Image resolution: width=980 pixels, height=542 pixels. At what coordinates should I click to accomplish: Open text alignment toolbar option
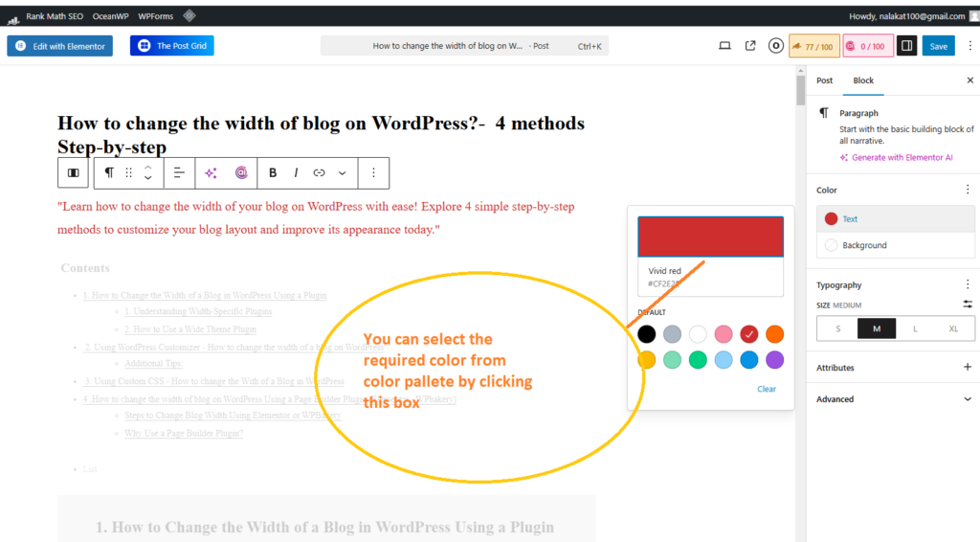179,172
